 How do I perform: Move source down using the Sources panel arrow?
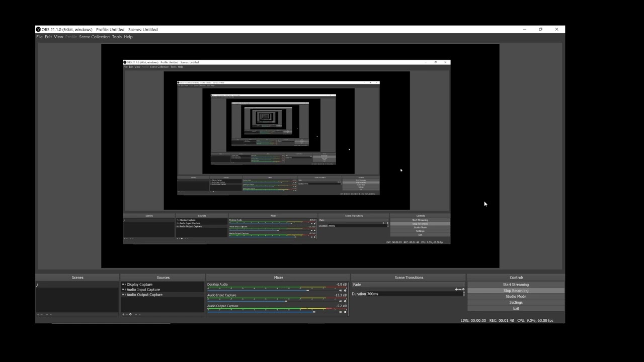click(140, 314)
